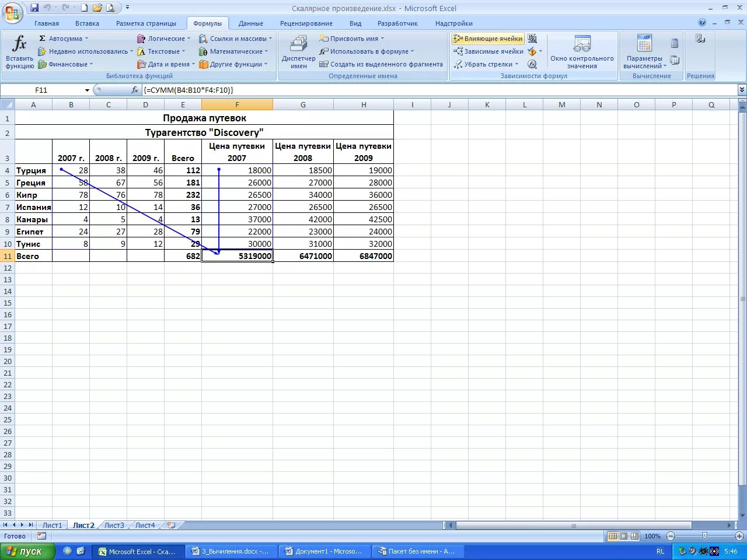Screen dimensions: 747x560
Task: Select cell G11 with value 6471000
Action: 303,256
